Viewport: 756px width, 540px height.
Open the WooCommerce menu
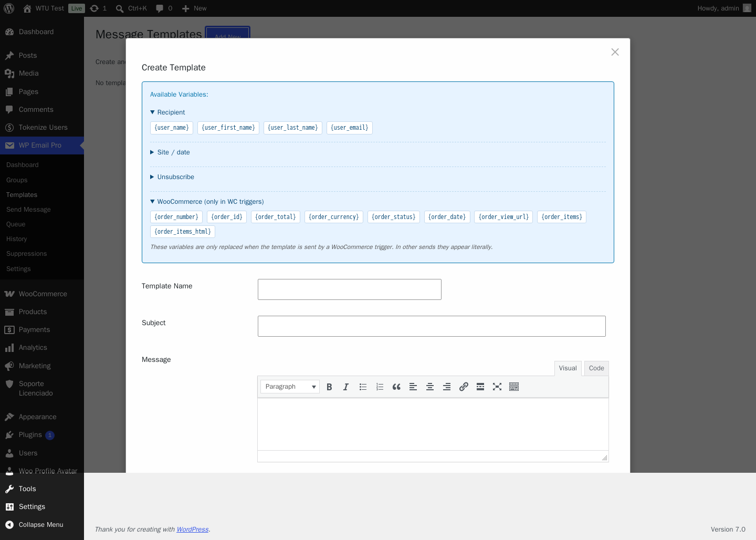[42, 294]
